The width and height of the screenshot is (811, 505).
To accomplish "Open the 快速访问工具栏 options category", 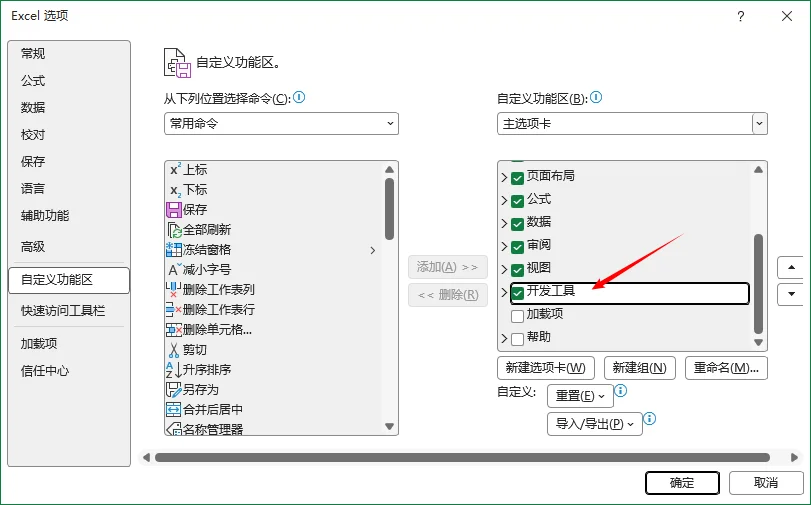I will point(69,310).
